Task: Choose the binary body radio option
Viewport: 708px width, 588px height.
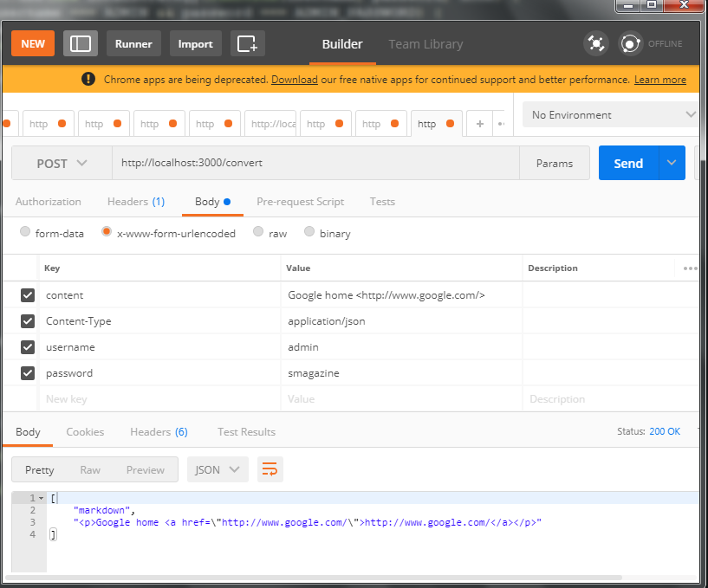Action: pos(309,231)
